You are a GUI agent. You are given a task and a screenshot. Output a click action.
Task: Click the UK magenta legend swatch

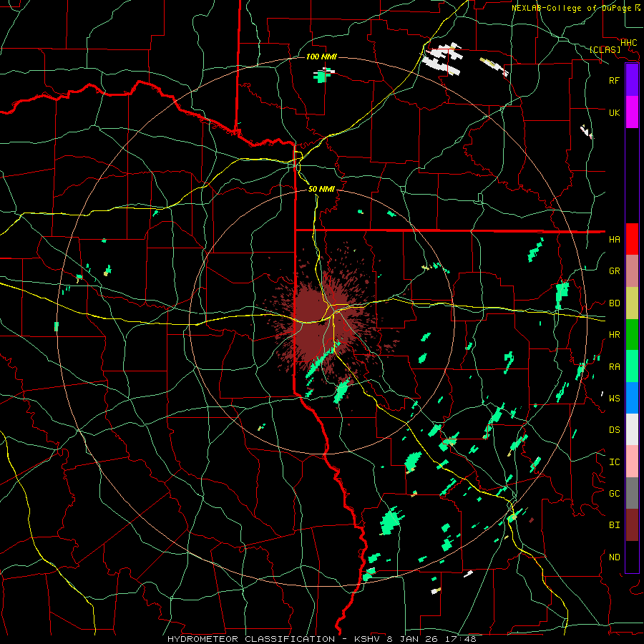click(632, 112)
